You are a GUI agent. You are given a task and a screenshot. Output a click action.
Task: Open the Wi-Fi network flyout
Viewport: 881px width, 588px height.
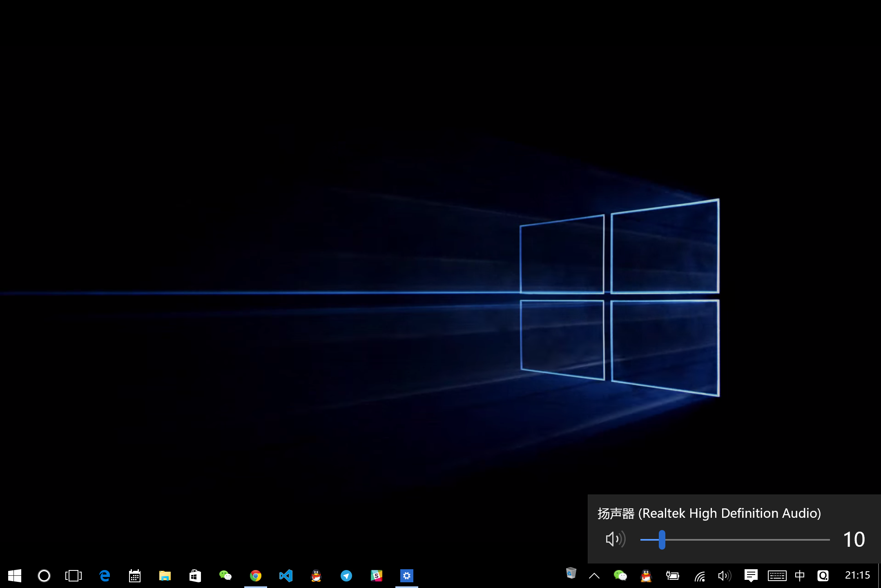pyautogui.click(x=700, y=576)
